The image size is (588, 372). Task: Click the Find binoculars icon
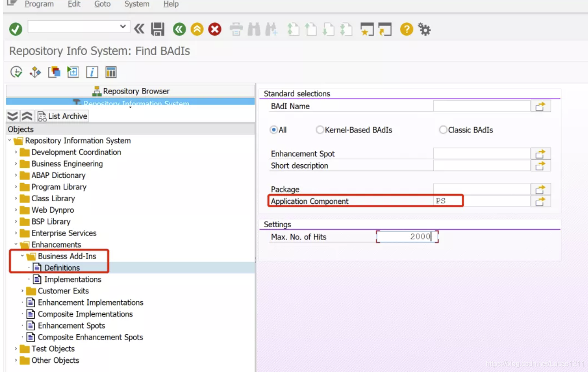click(x=254, y=29)
